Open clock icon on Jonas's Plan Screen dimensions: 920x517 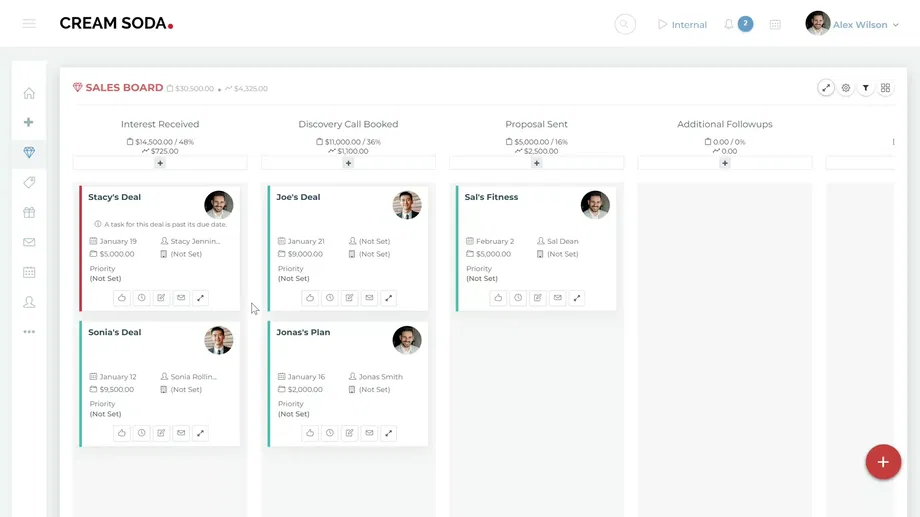(330, 433)
